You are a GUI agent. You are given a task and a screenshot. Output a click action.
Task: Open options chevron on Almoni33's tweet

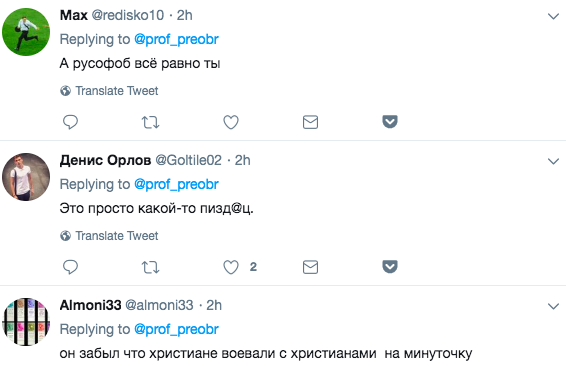pyautogui.click(x=553, y=306)
